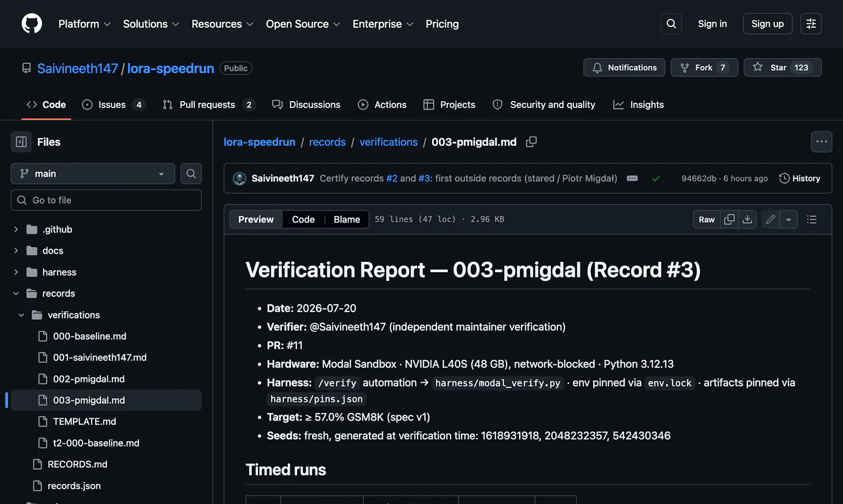Image resolution: width=843 pixels, height=504 pixels.
Task: Copy file path using the copy icon
Action: [531, 142]
